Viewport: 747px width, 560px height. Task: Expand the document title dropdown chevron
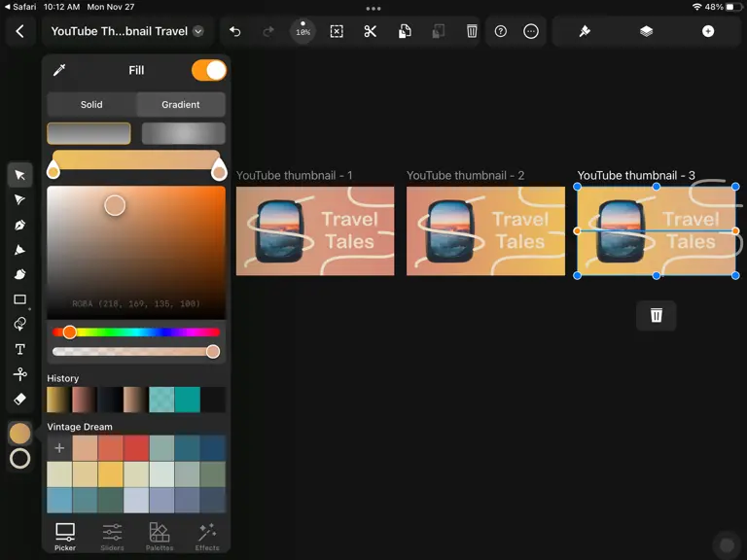[198, 31]
